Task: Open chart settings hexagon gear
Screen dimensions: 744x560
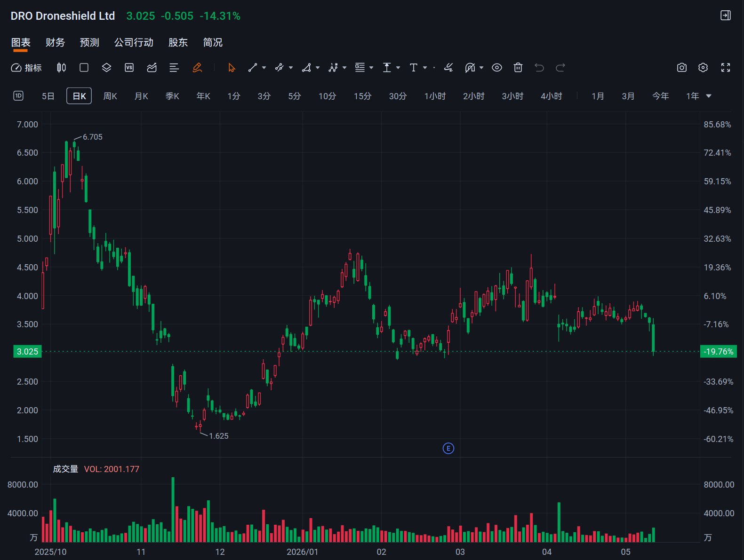Action: tap(703, 68)
